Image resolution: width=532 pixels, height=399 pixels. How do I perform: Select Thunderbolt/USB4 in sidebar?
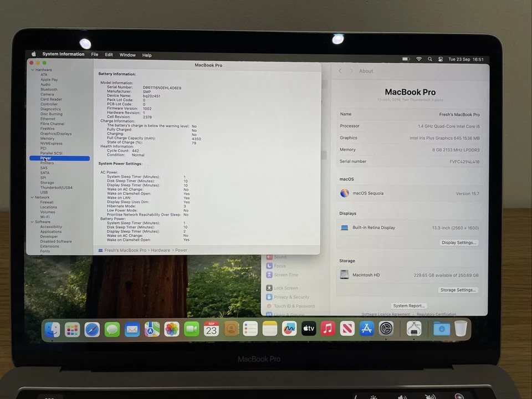coord(57,188)
